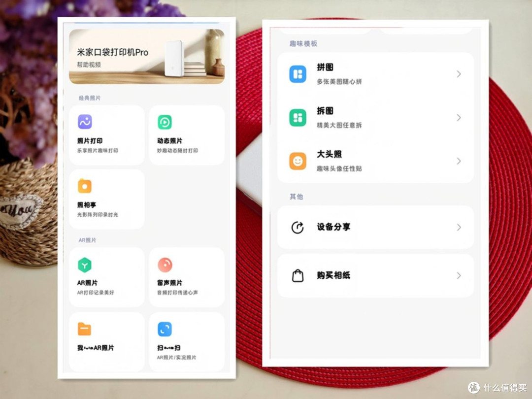Open 设备分享 device sharing label
Image resolution: width=532 pixels, height=399 pixels.
click(x=333, y=227)
